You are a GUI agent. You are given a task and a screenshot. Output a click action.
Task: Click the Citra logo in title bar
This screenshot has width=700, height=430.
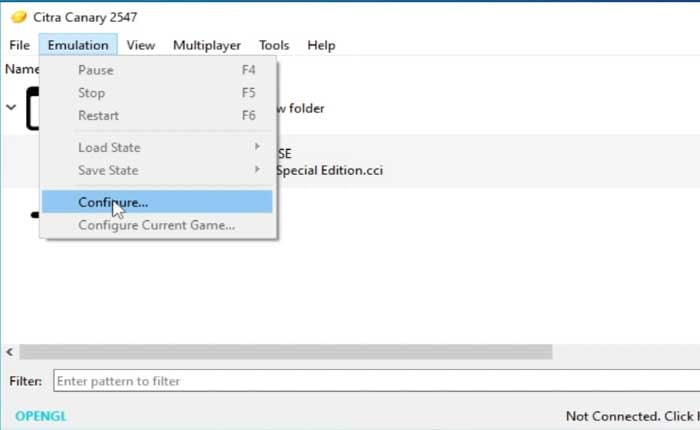pos(16,17)
